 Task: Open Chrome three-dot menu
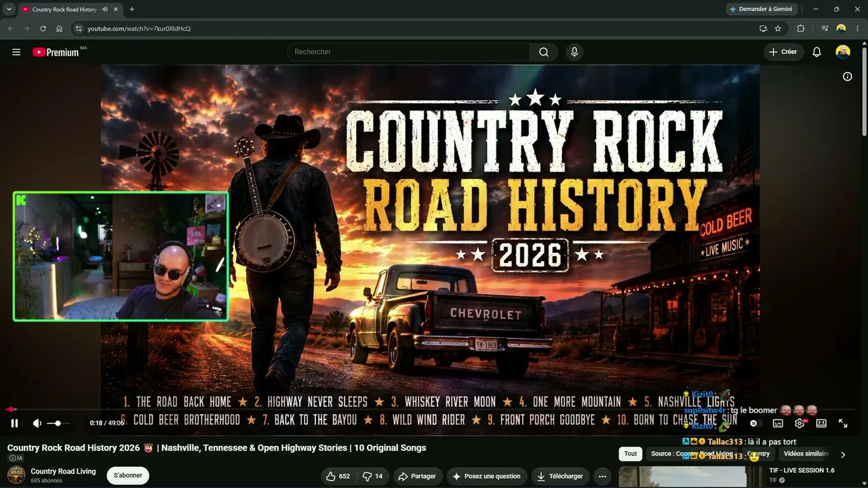click(857, 28)
